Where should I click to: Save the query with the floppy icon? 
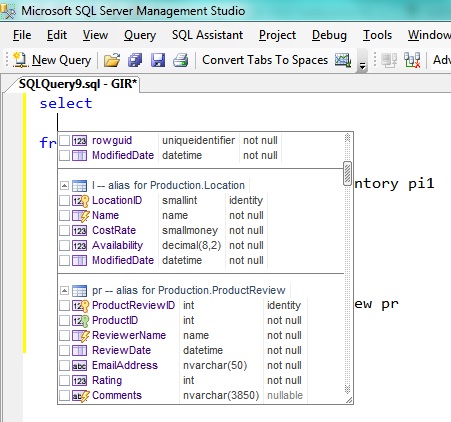(158, 60)
